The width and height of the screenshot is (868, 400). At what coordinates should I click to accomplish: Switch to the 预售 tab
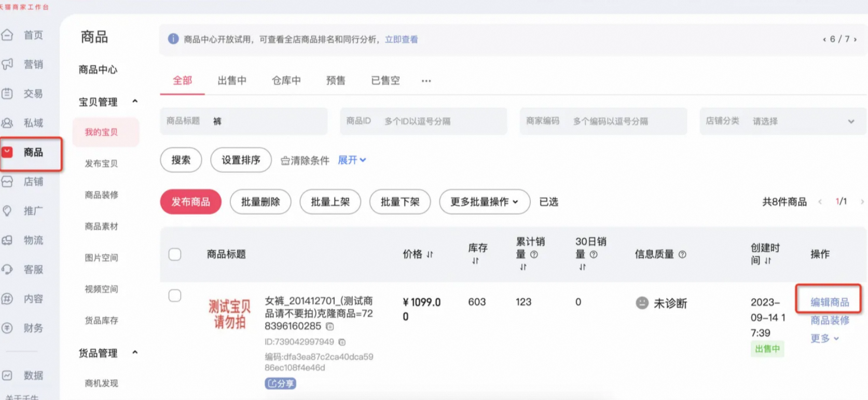pos(336,80)
